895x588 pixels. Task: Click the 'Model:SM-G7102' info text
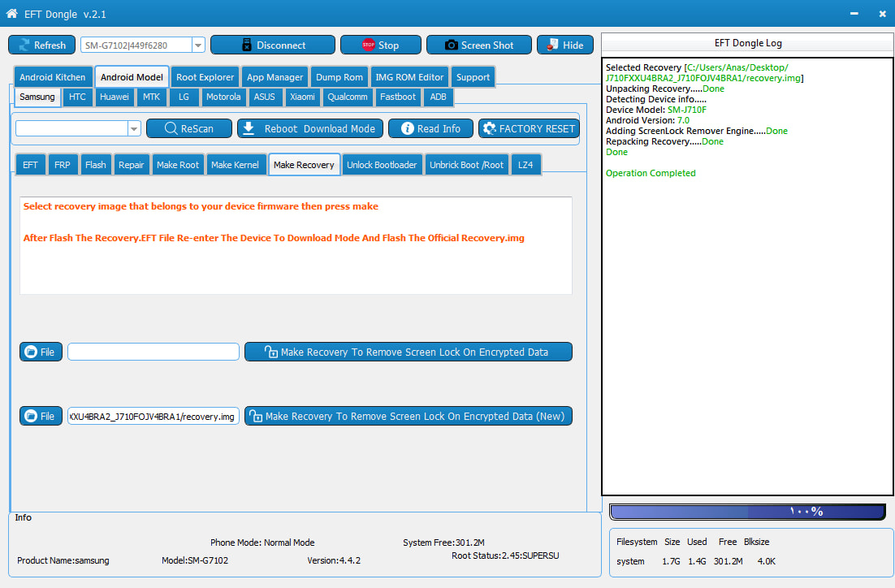195,560
